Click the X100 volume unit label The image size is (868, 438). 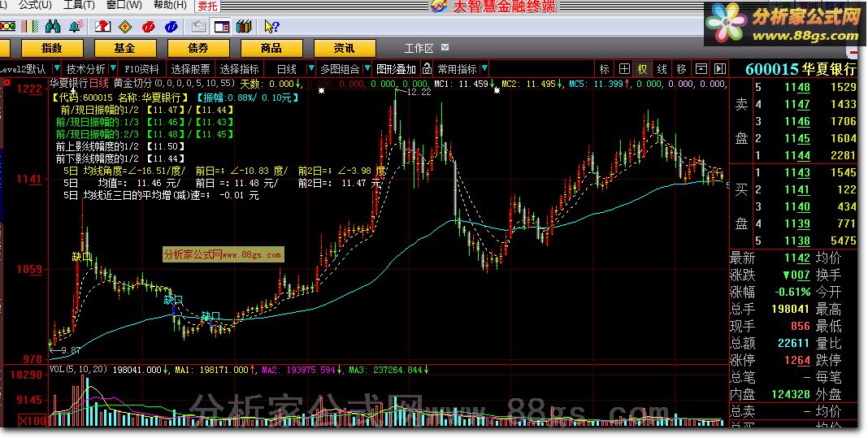[33, 421]
